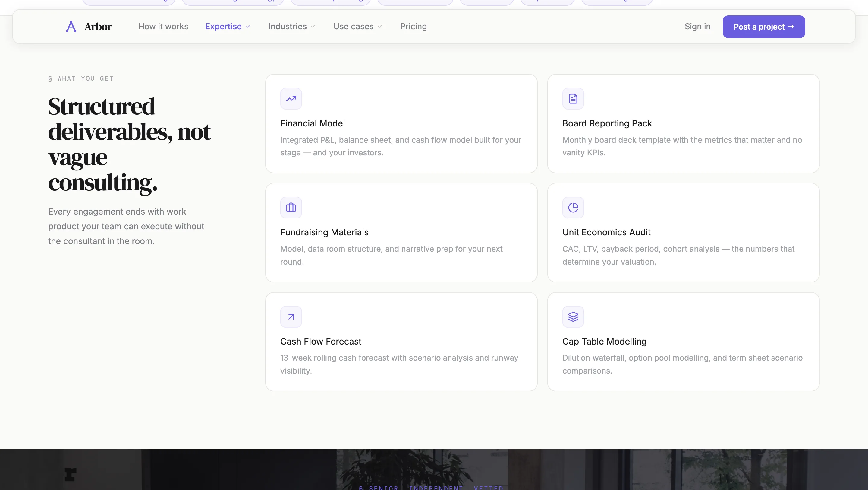Navigate to How it works
868x490 pixels.
163,26
